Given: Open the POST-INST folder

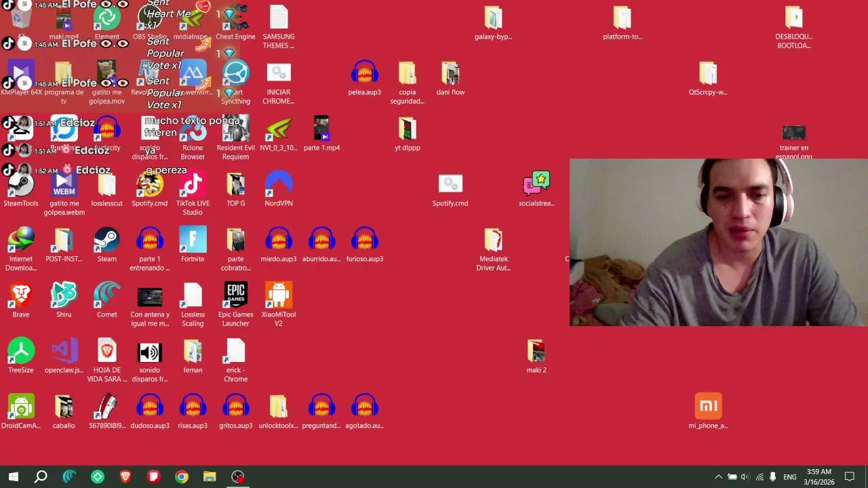Looking at the screenshot, I should pyautogui.click(x=64, y=245).
